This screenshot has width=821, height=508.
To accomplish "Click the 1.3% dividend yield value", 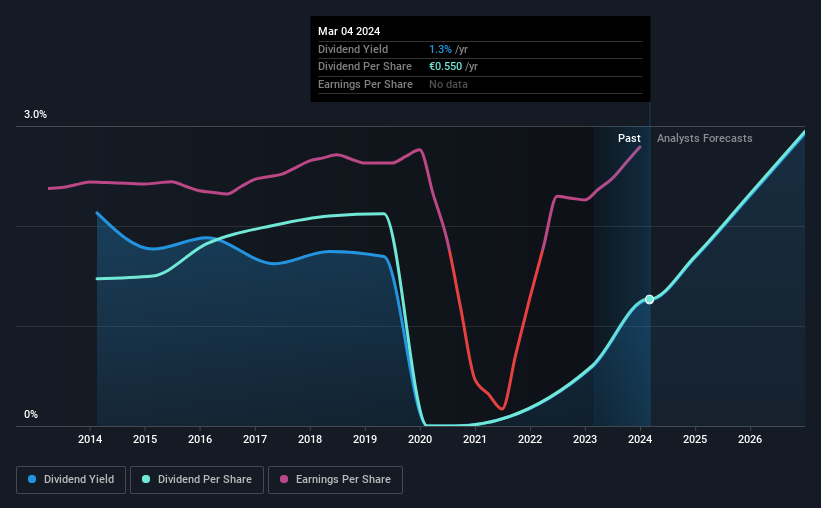I will [x=440, y=49].
